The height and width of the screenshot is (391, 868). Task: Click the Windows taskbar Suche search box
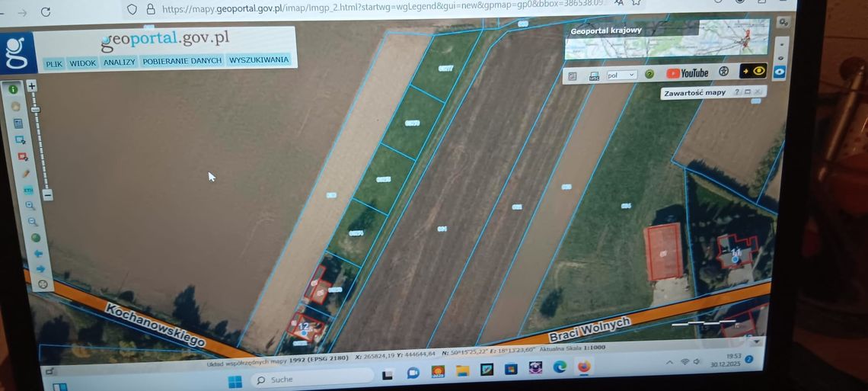click(312, 379)
